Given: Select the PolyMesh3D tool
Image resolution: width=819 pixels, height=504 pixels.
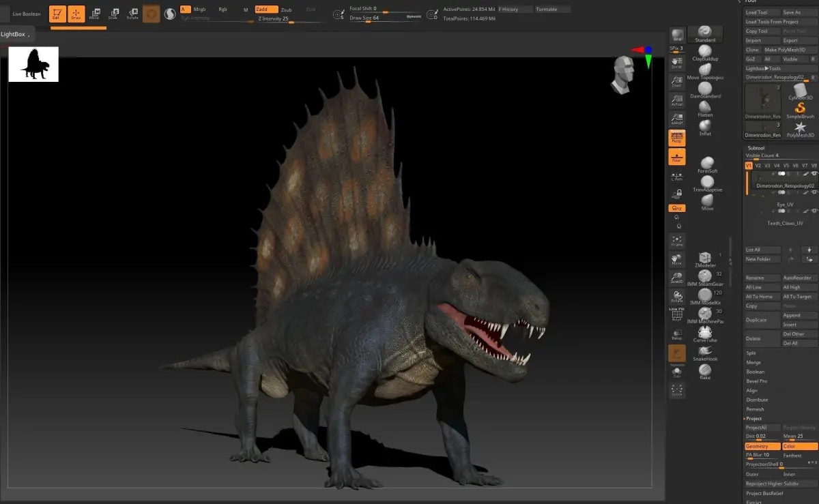Looking at the screenshot, I should (801, 130).
